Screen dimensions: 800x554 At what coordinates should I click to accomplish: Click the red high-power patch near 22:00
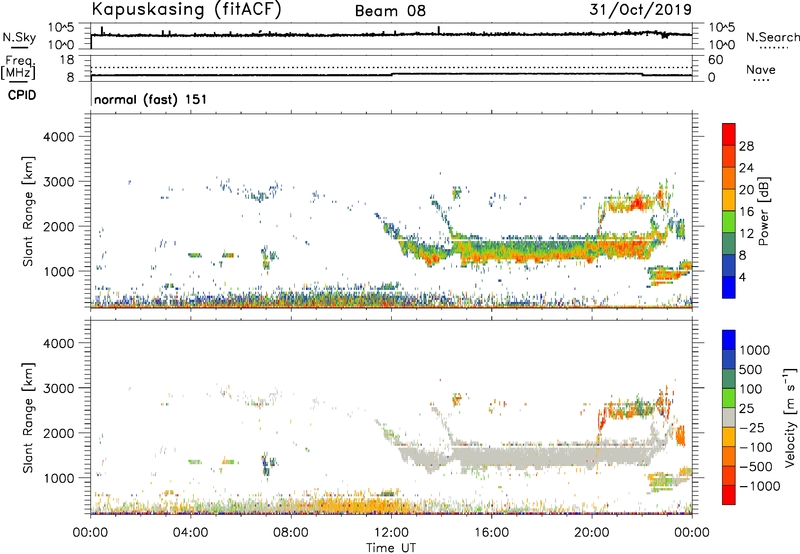coord(638,204)
